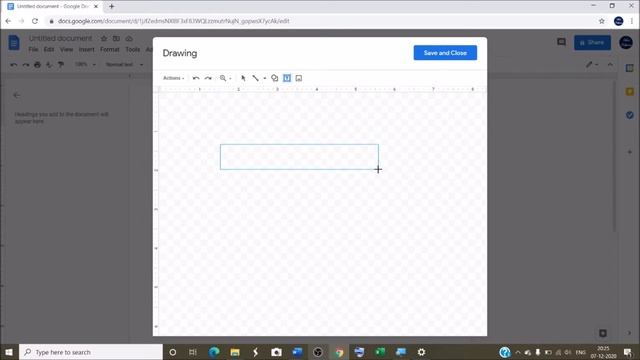Click the Share button

click(x=592, y=42)
